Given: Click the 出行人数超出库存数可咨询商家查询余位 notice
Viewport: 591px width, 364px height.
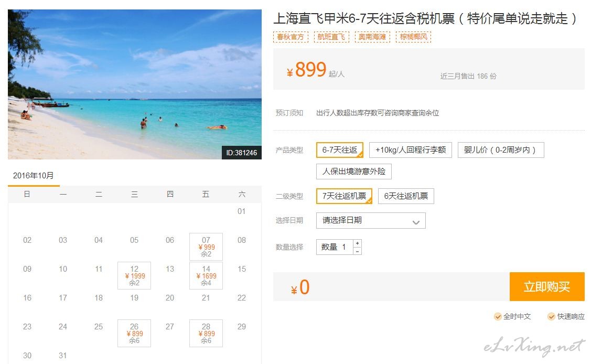Looking at the screenshot, I should coord(377,113).
